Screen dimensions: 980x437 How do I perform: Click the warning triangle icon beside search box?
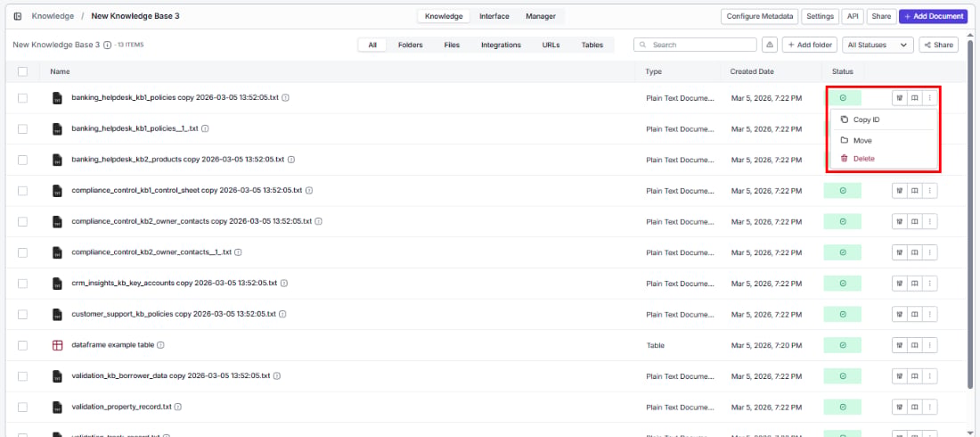(x=770, y=45)
